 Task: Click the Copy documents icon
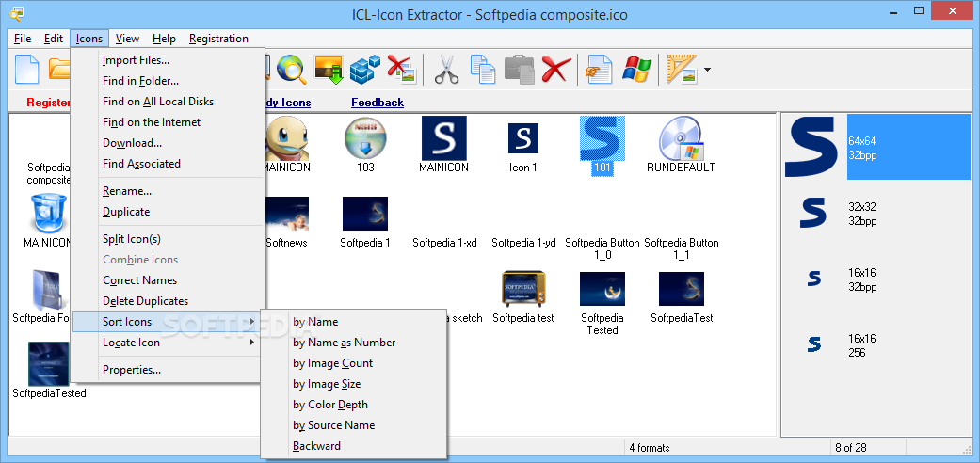point(483,70)
